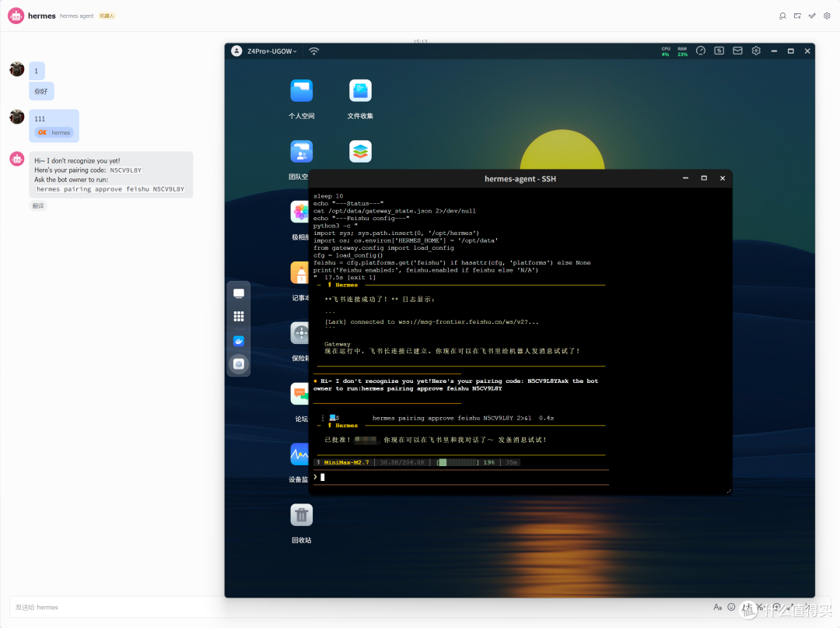Click the 翻译 translate button under message
Viewport: 840px width, 628px height.
(38, 205)
